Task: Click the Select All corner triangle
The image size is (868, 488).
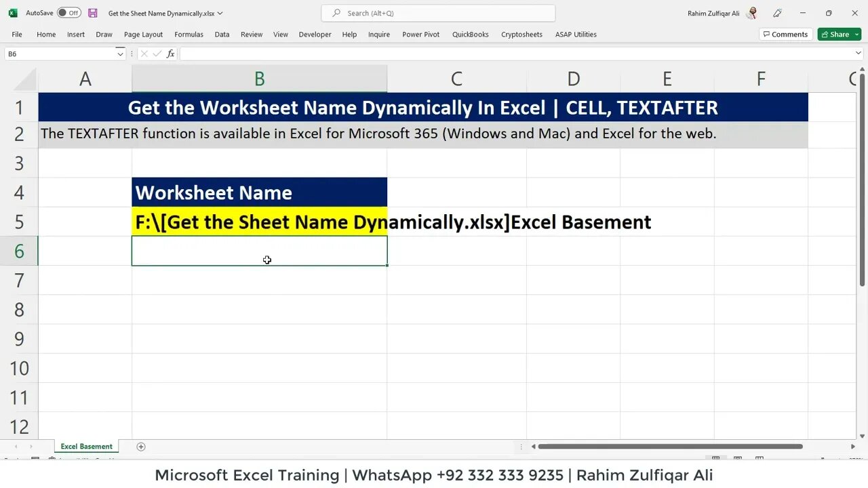Action: click(x=26, y=80)
